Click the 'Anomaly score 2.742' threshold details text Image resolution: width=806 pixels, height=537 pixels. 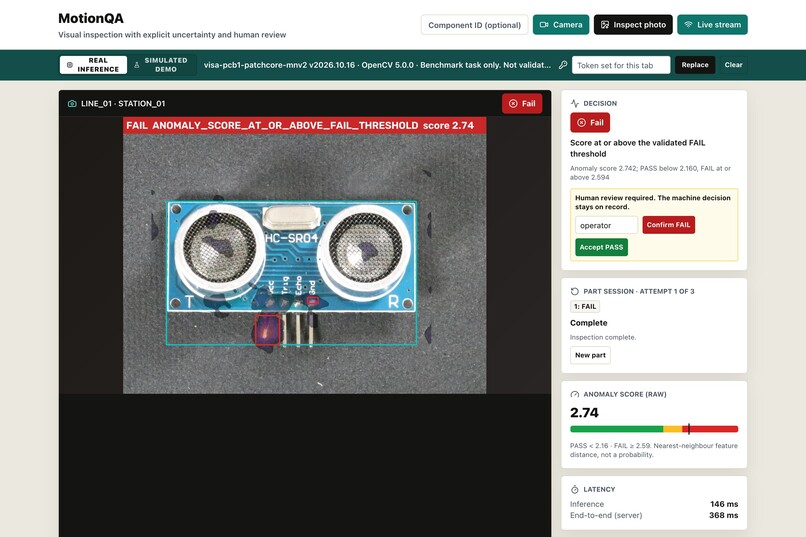650,173
